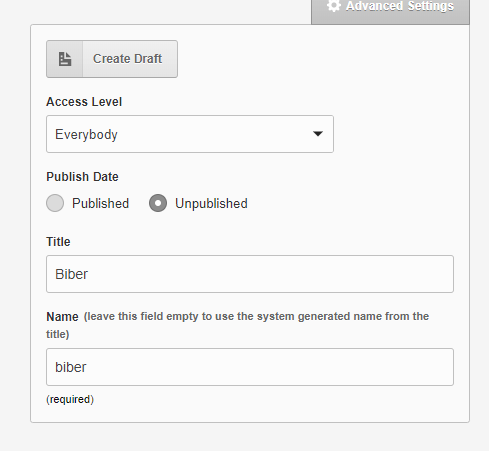Viewport: 489px width, 451px height.
Task: Click the Name field helper hint text
Action: 237,325
